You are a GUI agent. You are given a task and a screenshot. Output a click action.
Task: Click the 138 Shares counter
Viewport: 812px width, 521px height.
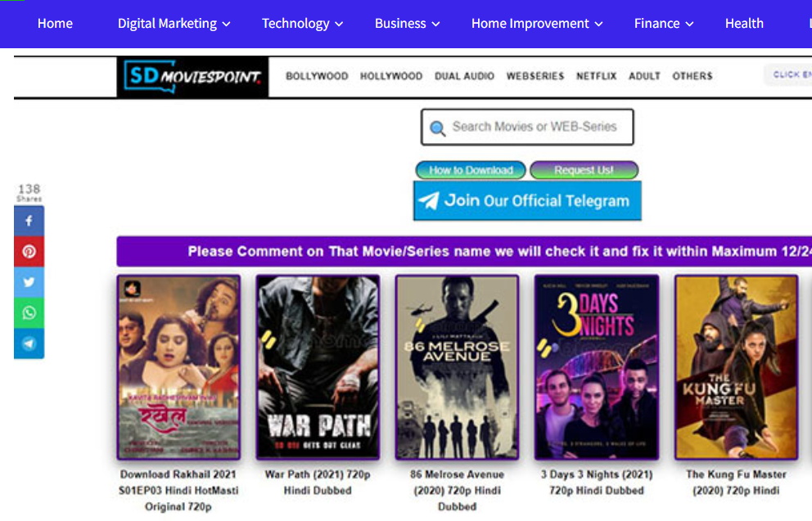(29, 192)
